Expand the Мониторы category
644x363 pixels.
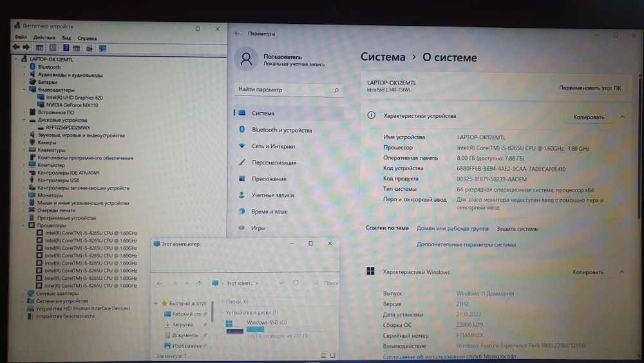click(24, 195)
